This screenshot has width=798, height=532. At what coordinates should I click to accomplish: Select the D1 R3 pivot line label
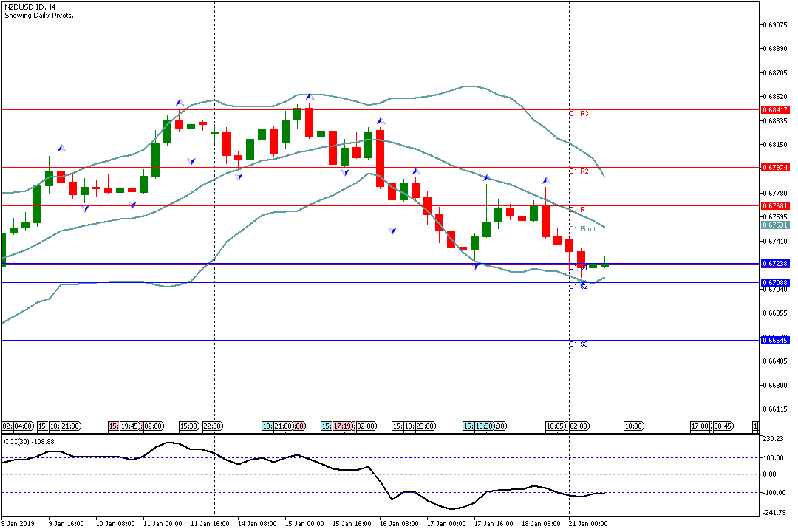[579, 115]
